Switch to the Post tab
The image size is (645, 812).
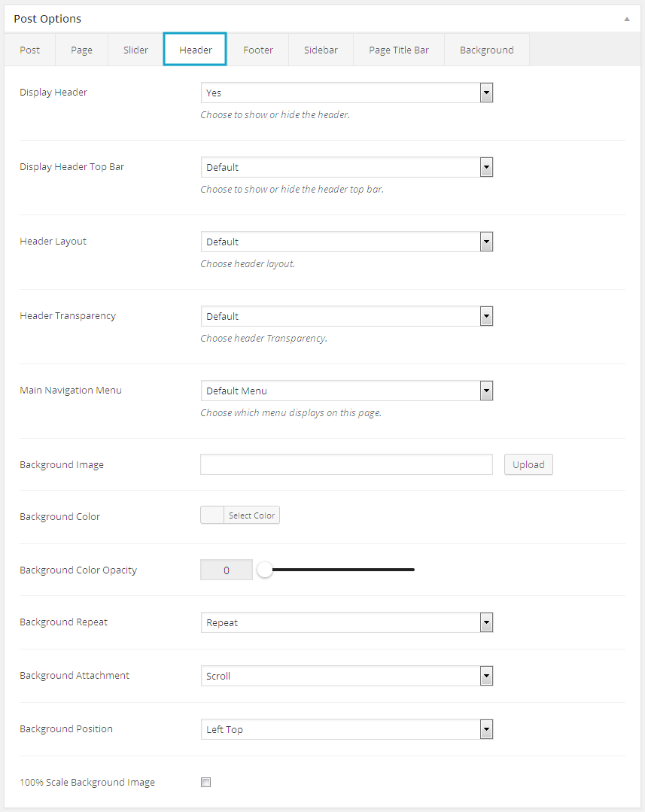click(x=30, y=50)
